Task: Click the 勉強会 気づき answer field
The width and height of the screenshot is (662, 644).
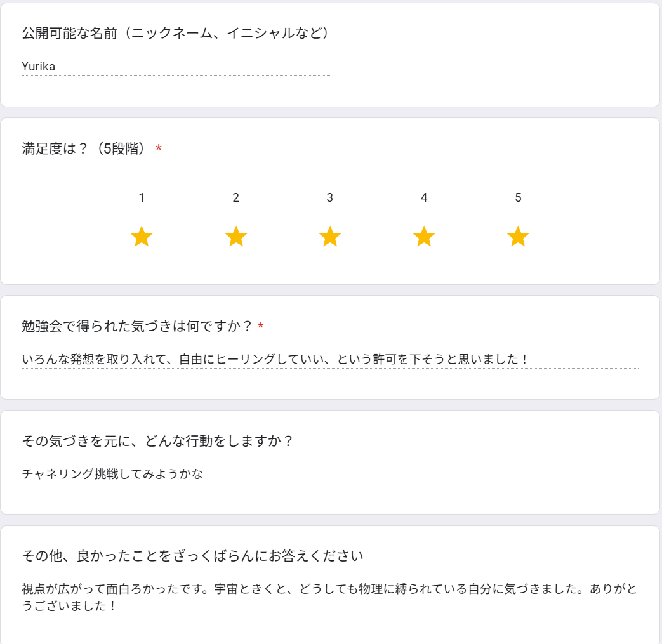Action: click(x=330, y=359)
